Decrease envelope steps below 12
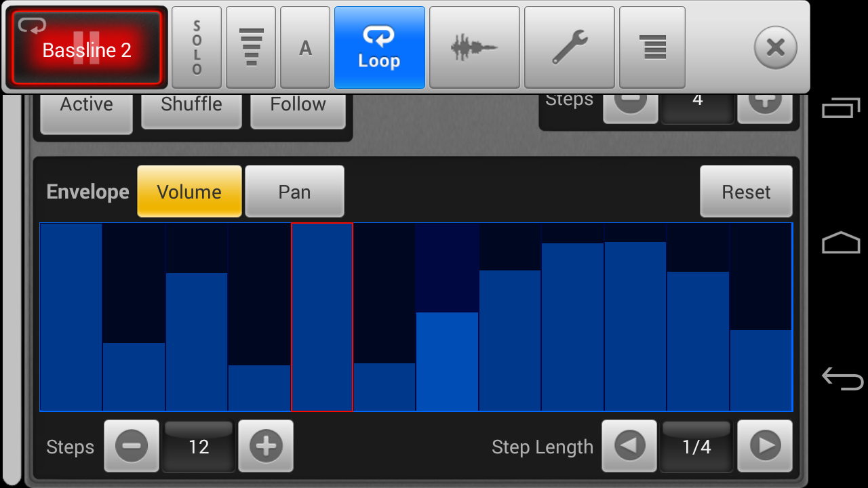Image resolution: width=868 pixels, height=488 pixels. [132, 446]
